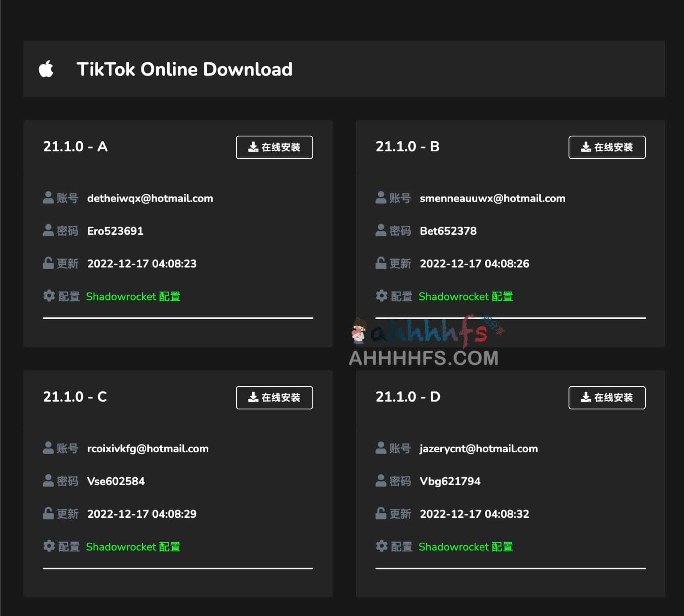Select password text Vbg621794

point(450,481)
